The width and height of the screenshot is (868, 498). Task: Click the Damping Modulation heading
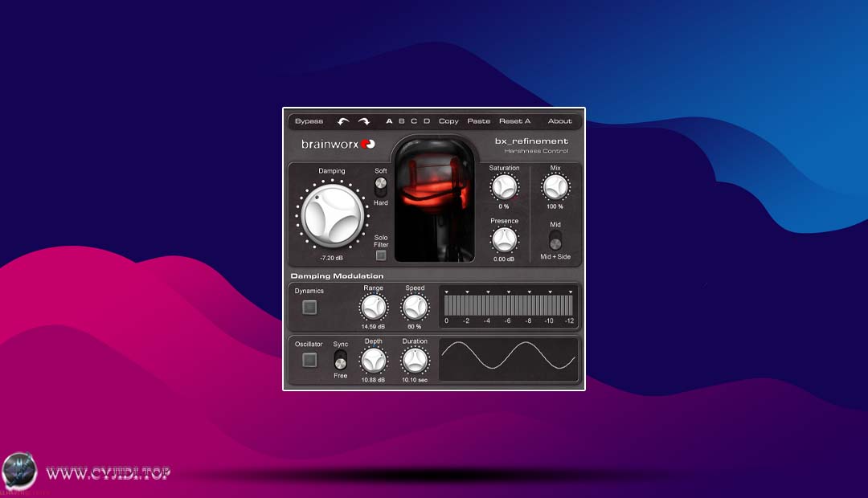point(337,276)
